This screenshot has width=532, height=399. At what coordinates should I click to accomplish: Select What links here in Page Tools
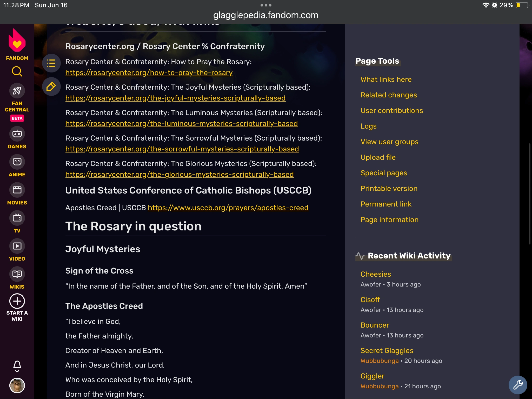pos(386,79)
